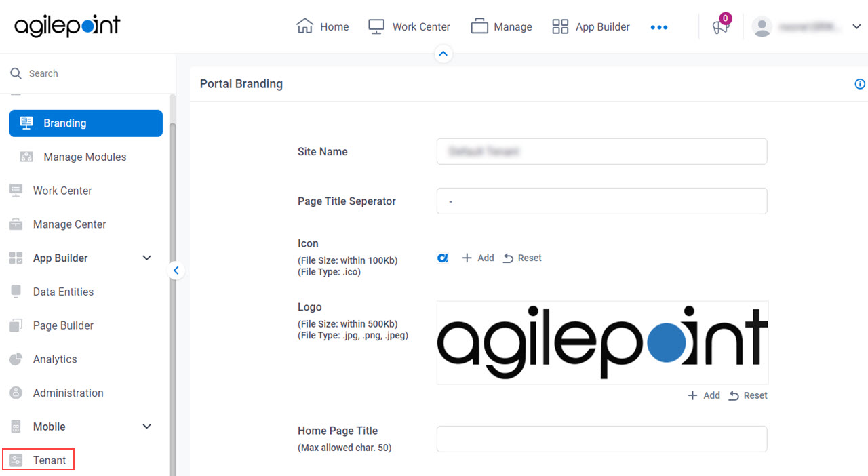Select Branding in the sidebar
Screen dimensions: 868x476
[x=86, y=123]
